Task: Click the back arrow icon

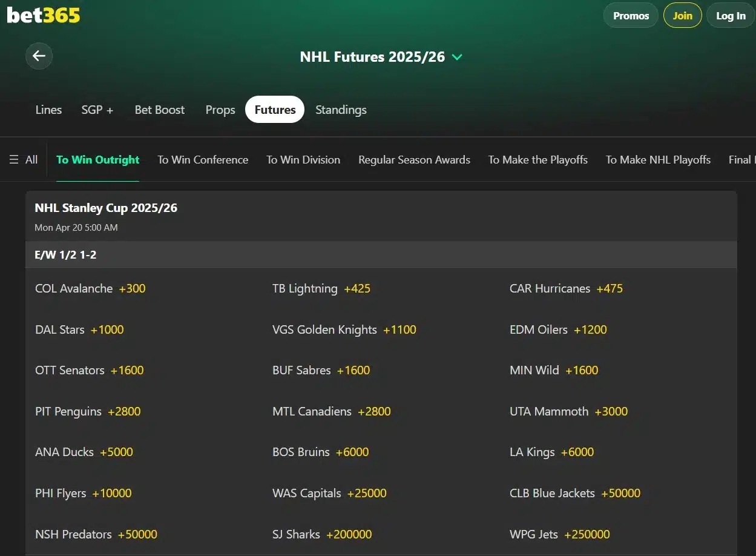Action: tap(39, 56)
